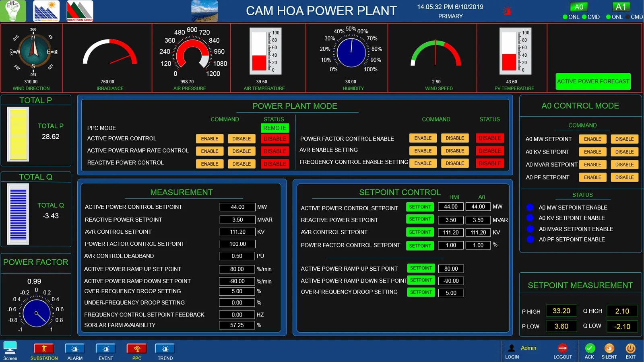Click HMI Active Power setpoint field 44.00

451,207
